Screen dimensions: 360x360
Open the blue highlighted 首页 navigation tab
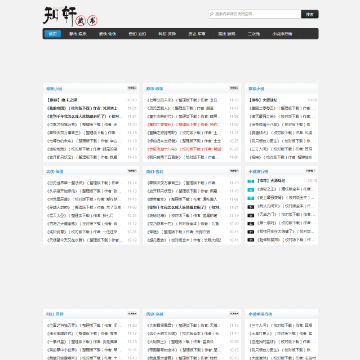click(x=53, y=34)
